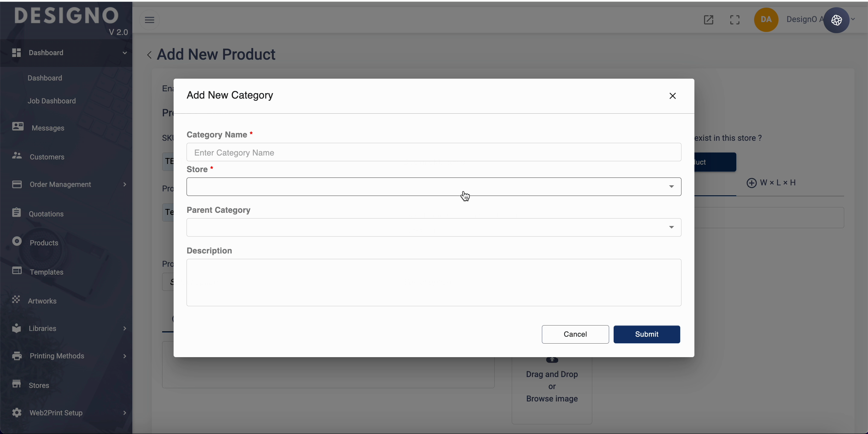868x434 pixels.
Task: Open Quotations in the sidebar
Action: (46, 214)
